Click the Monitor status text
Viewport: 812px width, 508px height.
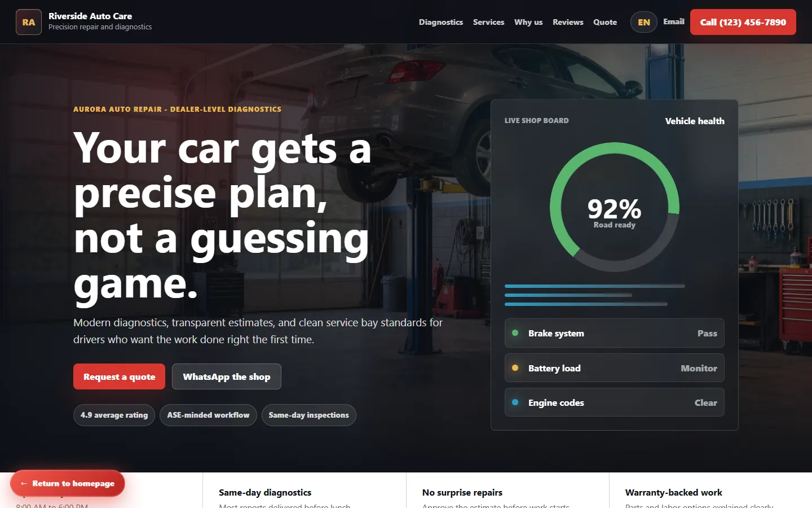tap(699, 368)
